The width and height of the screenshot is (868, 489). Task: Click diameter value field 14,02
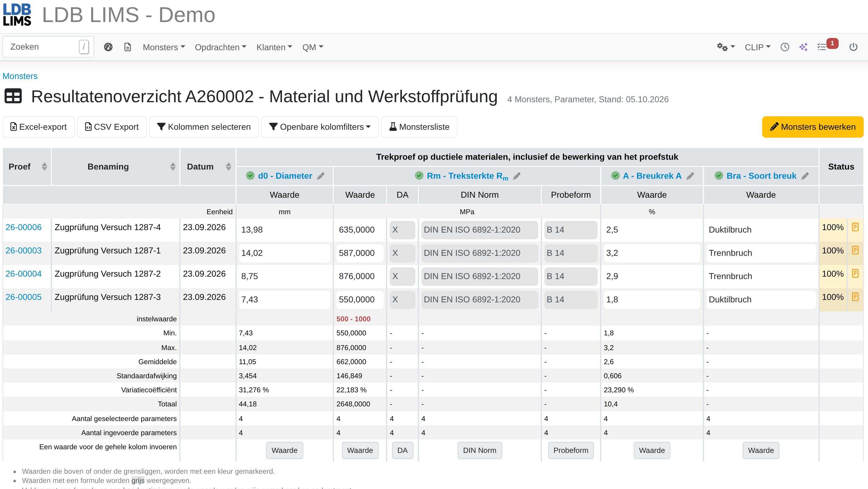[x=284, y=253]
